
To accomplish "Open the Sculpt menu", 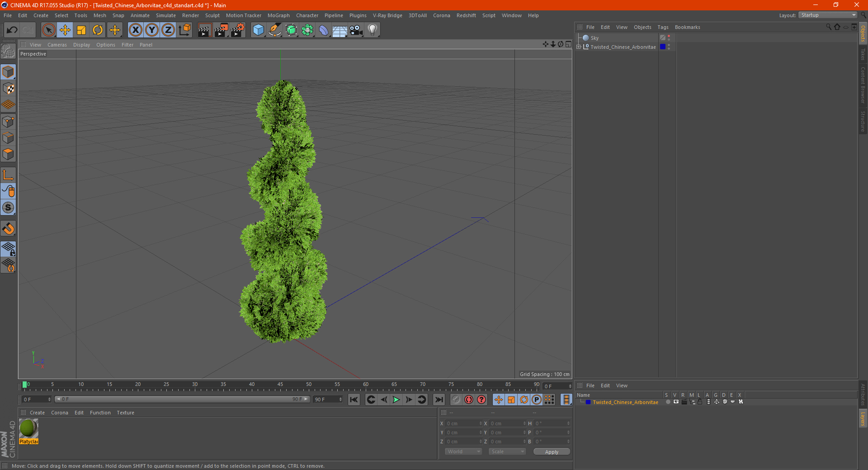I will pos(212,15).
